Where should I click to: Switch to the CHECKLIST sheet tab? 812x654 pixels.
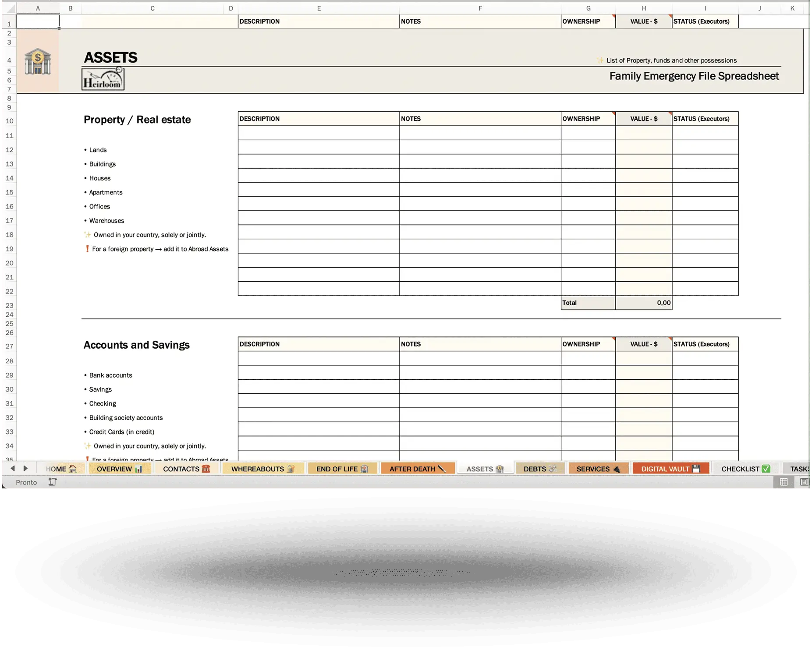pos(745,469)
